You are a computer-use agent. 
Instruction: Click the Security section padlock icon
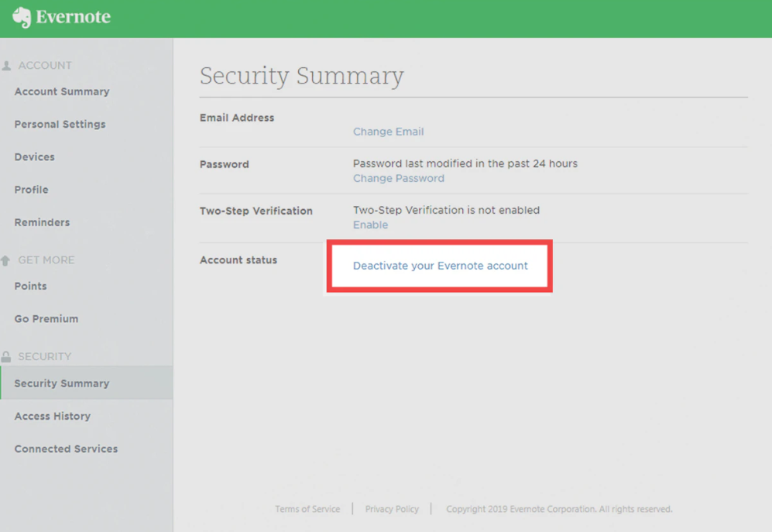pyautogui.click(x=6, y=357)
